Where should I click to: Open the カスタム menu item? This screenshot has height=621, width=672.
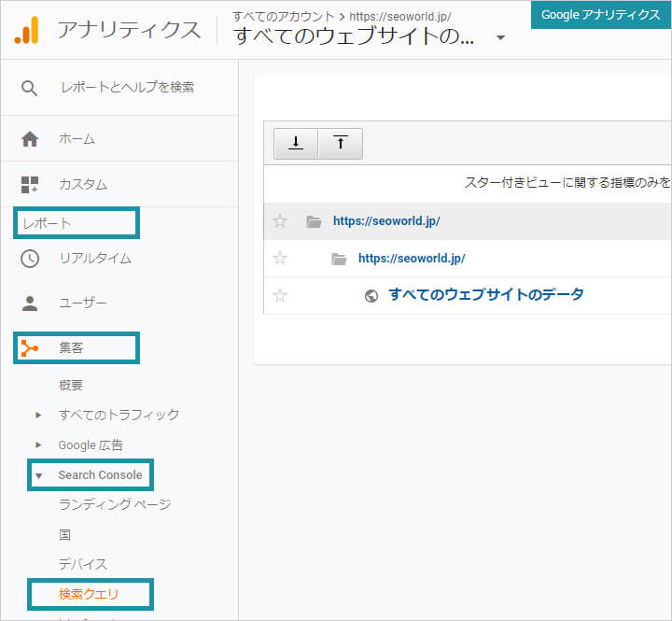click(83, 184)
